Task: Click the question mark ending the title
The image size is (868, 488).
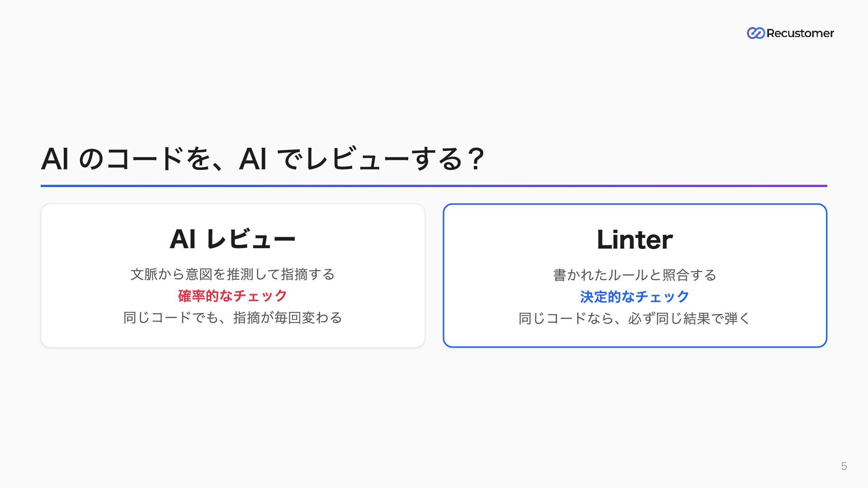Action: pos(476,159)
